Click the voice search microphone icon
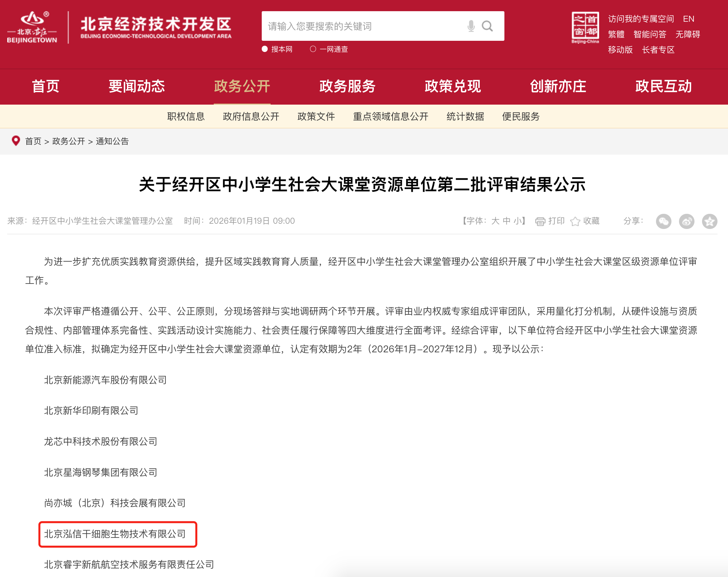Viewport: 728px width, 577px height. click(x=471, y=26)
